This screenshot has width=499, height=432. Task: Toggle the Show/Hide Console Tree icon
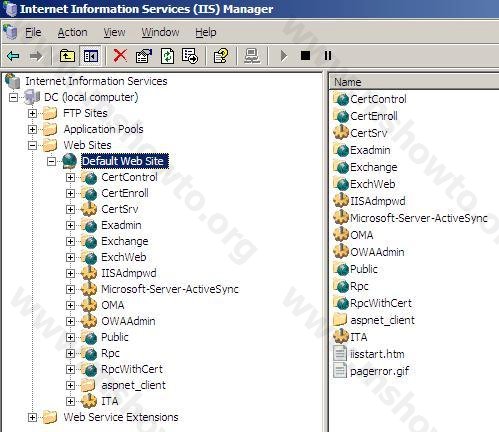(91, 56)
